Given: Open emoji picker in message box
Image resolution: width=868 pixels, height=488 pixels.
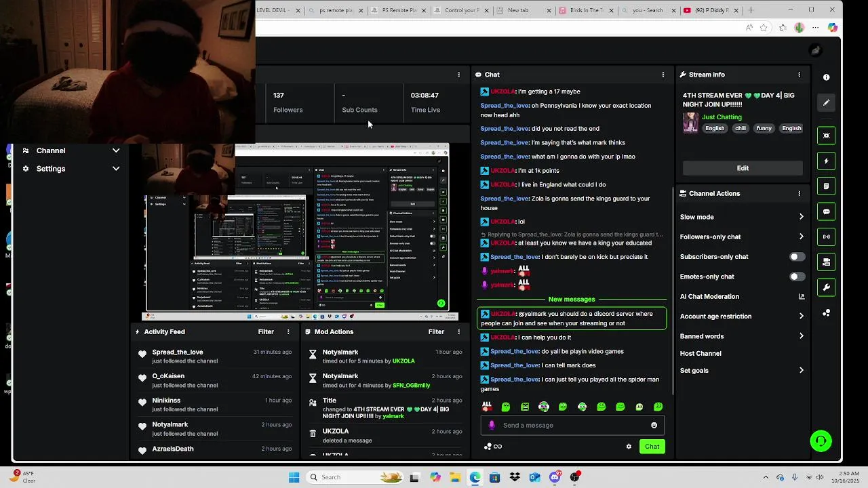Looking at the screenshot, I should 654,426.
